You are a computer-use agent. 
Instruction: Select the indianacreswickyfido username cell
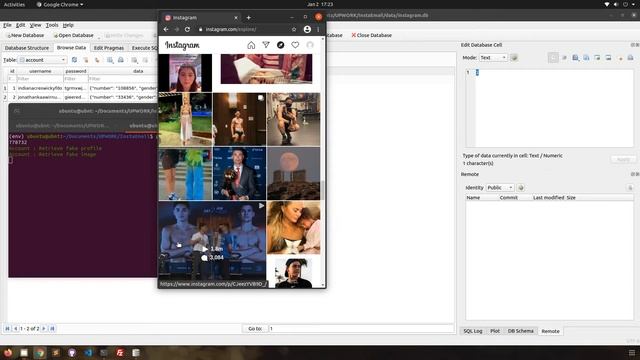[x=40, y=88]
